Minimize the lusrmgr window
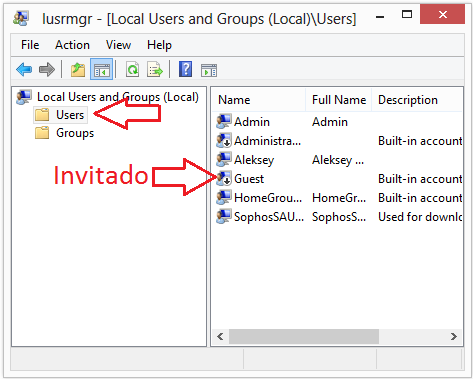Viewport: 473px width, 379px height. click(x=380, y=16)
